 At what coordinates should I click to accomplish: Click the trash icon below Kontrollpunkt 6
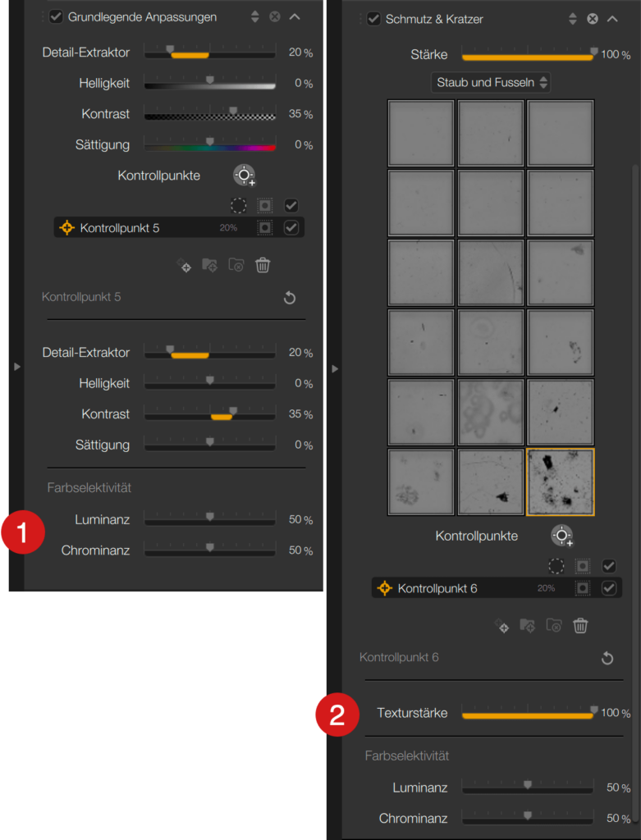580,626
